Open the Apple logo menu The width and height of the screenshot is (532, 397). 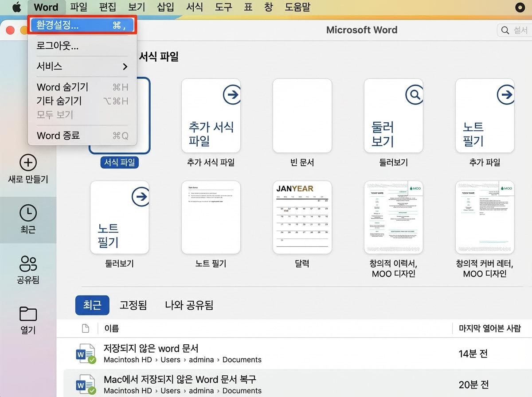coord(16,7)
